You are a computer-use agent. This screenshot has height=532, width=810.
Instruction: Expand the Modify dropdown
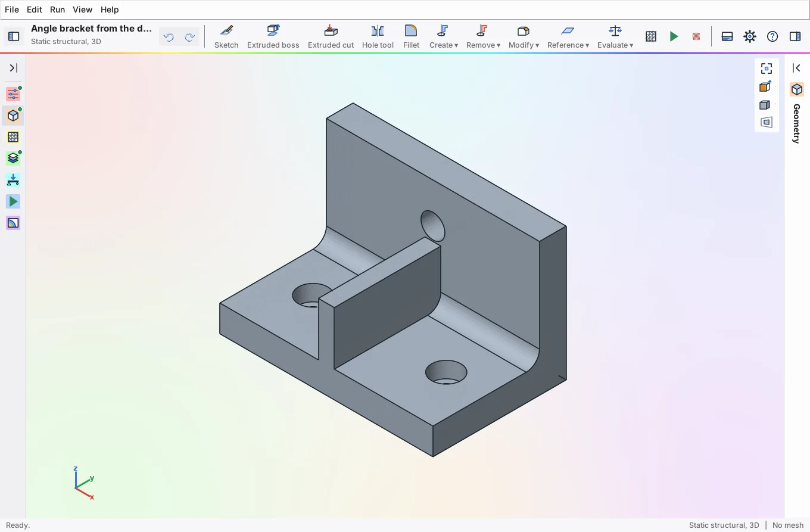pyautogui.click(x=524, y=36)
